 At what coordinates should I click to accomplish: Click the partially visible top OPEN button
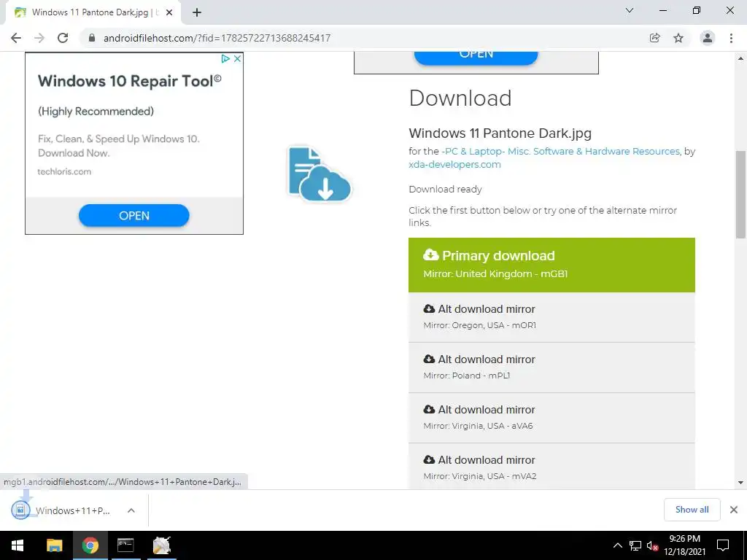(x=476, y=57)
